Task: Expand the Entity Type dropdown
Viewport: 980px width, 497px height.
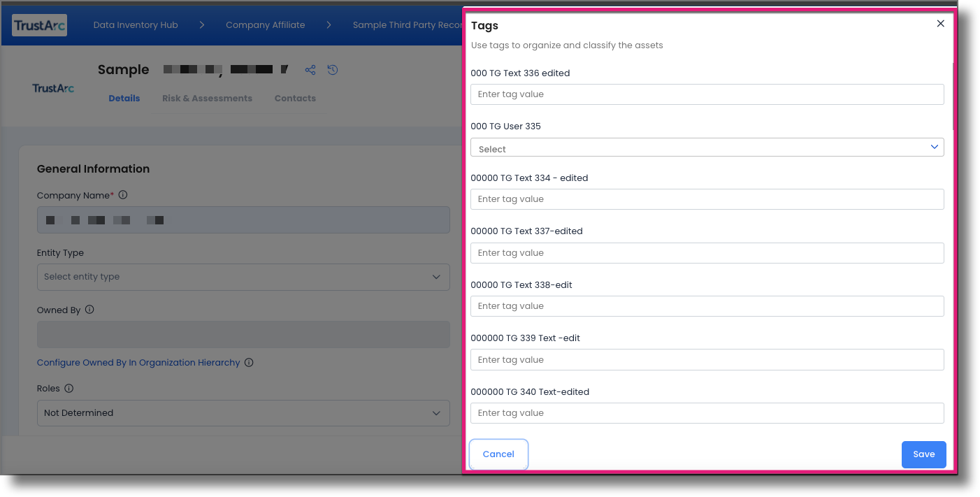Action: pyautogui.click(x=243, y=277)
